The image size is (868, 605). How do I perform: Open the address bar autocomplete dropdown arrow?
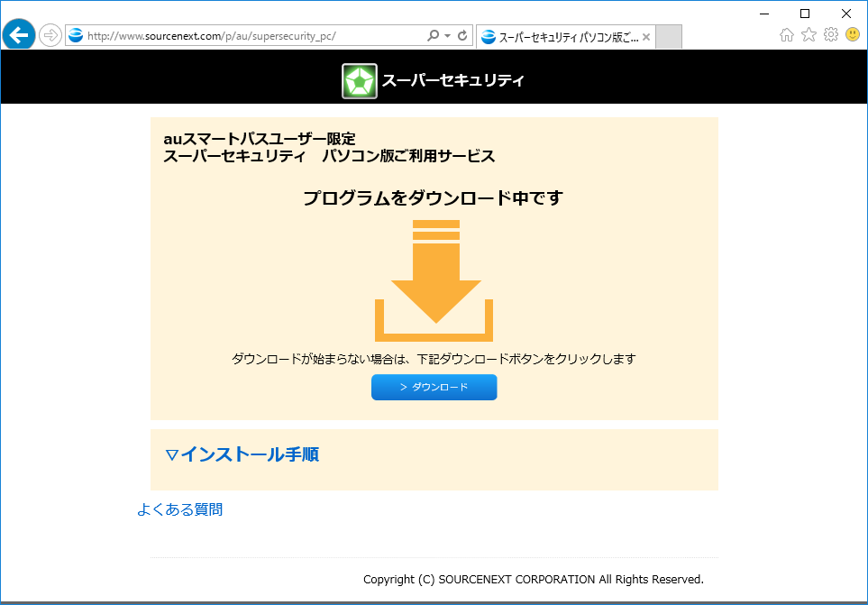[447, 36]
